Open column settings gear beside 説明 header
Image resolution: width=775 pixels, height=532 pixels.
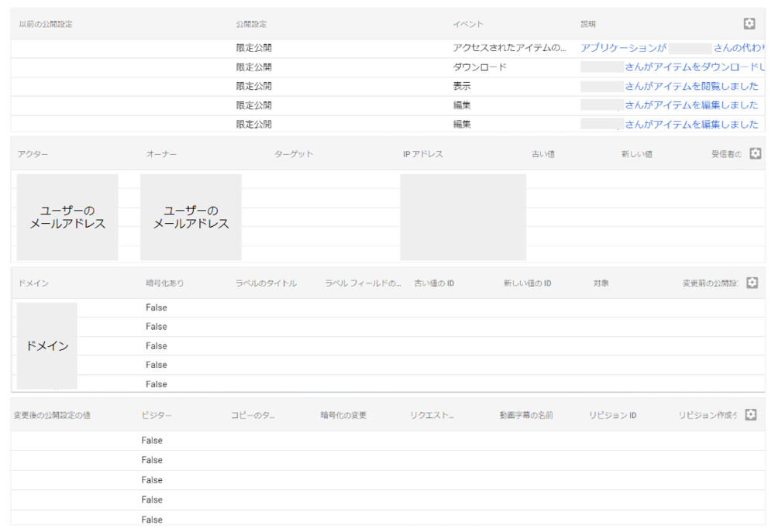749,24
